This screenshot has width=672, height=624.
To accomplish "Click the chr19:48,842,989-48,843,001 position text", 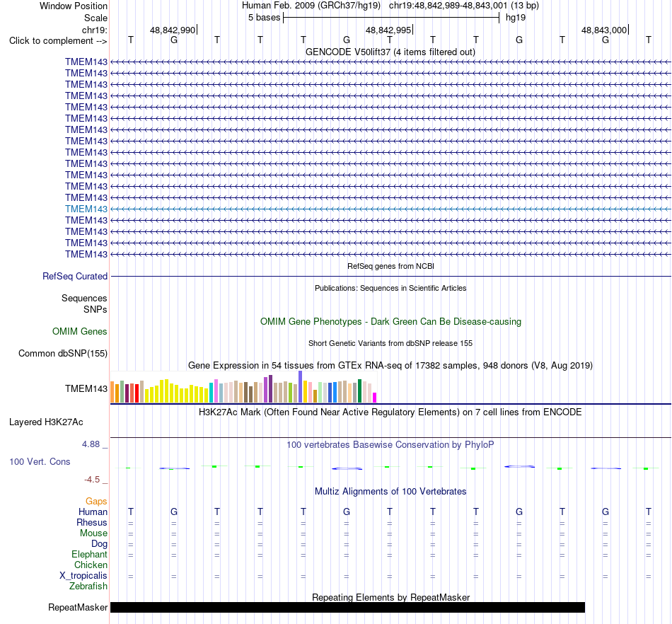I will [448, 6].
